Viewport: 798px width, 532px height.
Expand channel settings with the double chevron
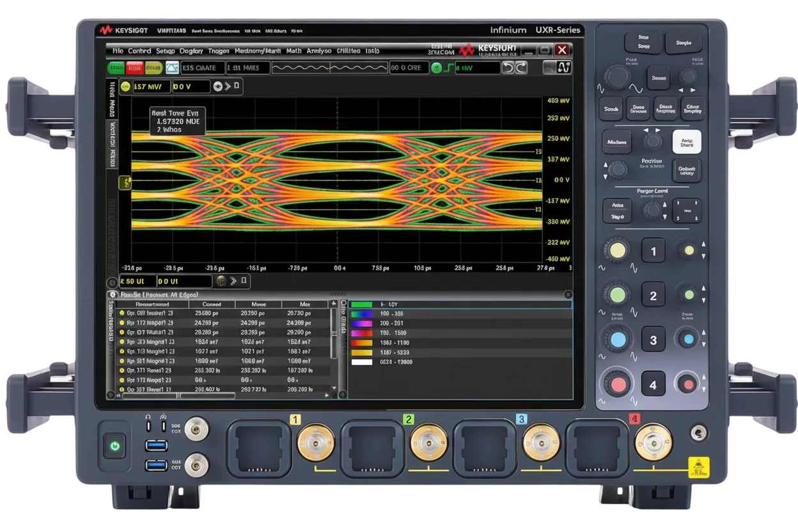(227, 86)
